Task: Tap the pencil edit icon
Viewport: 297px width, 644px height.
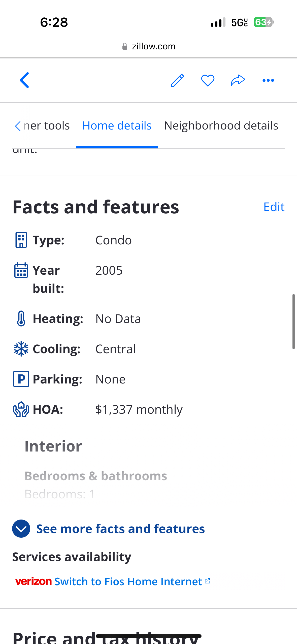Action: tap(178, 80)
